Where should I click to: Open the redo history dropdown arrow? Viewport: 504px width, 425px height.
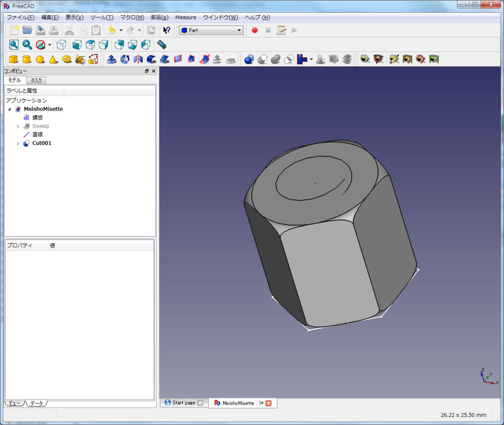(139, 30)
